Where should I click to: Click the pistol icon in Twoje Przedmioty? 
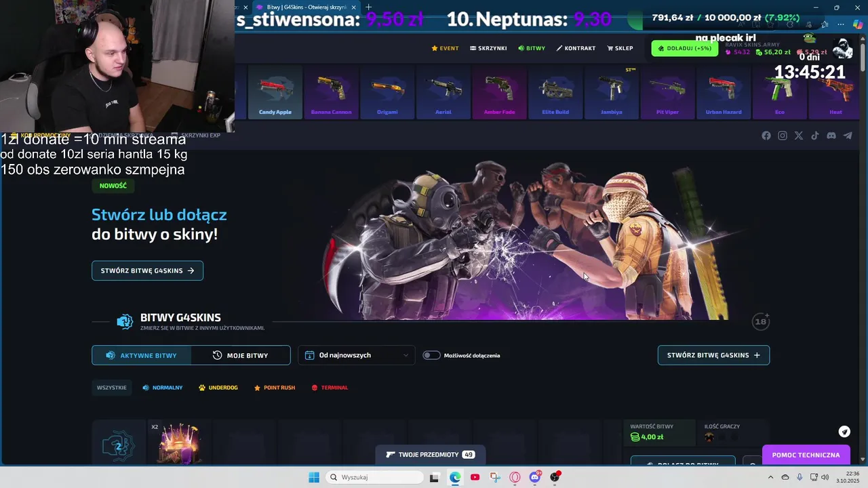(391, 455)
